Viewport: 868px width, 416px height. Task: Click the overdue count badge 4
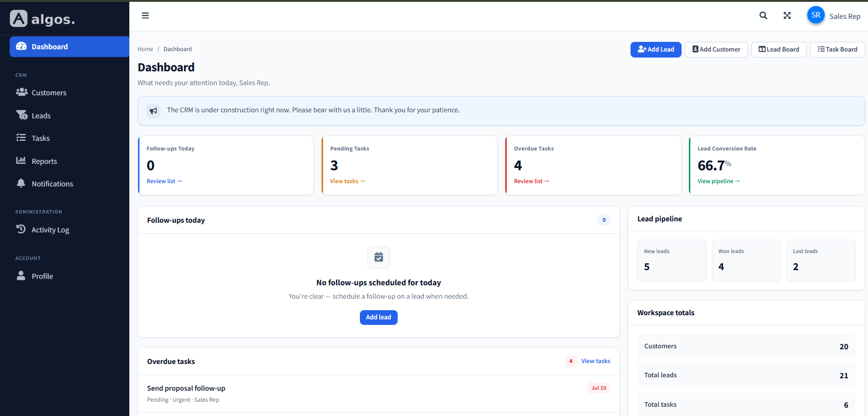click(x=571, y=361)
